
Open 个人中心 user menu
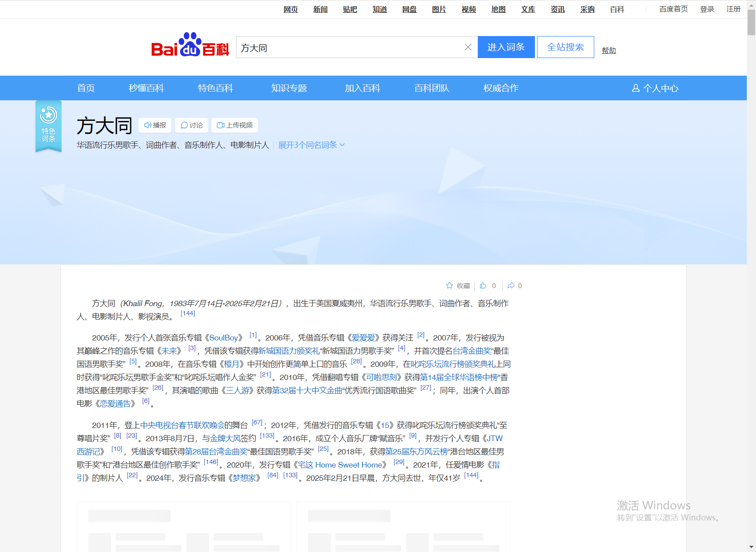(655, 88)
